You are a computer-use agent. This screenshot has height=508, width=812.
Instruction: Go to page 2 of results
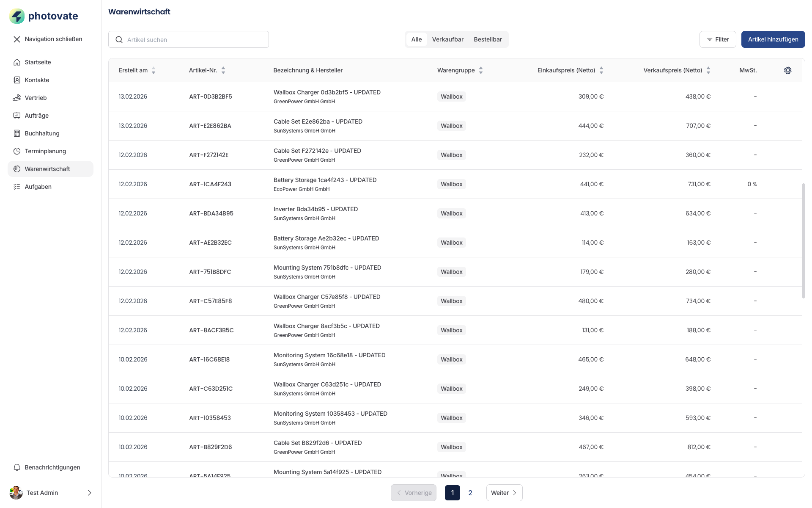click(x=470, y=493)
